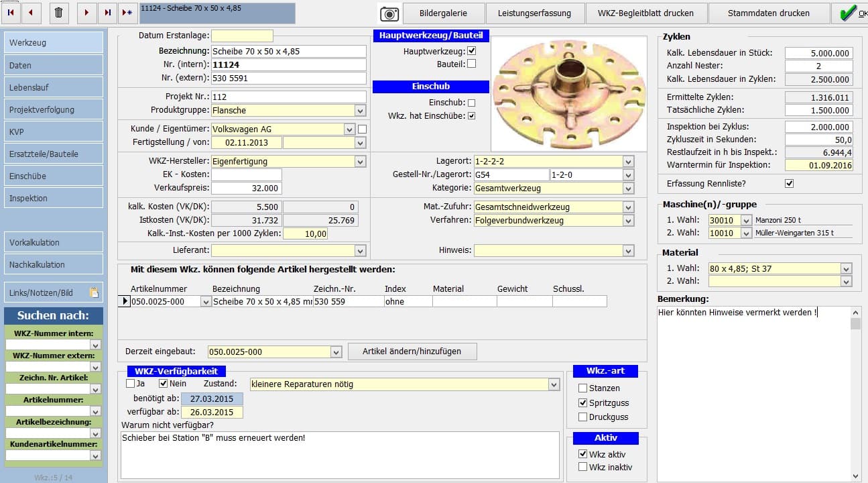Go to the previous record
Image resolution: width=868 pixels, height=483 pixels.
coord(32,12)
